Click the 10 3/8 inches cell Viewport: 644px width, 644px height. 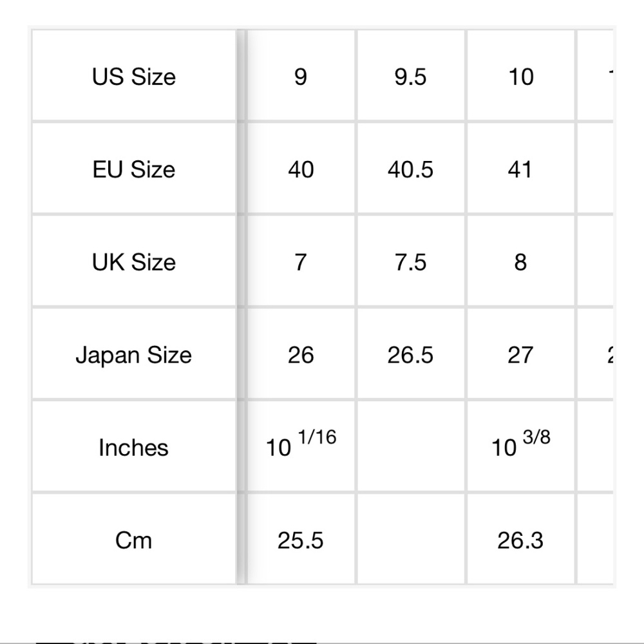(520, 445)
